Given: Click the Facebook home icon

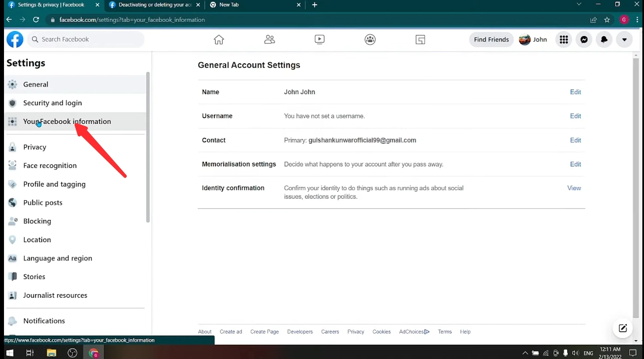Looking at the screenshot, I should tap(218, 39).
